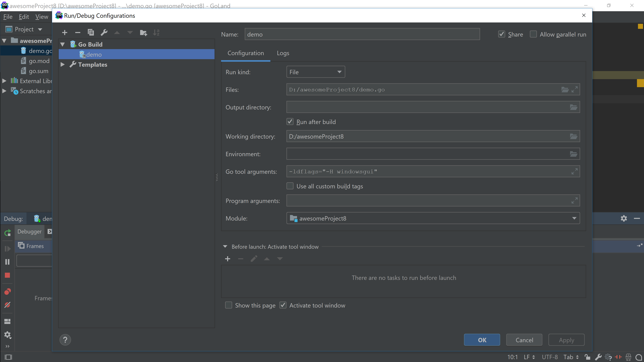Enable Allow parallel run
This screenshot has height=362, width=644.
[x=534, y=34]
